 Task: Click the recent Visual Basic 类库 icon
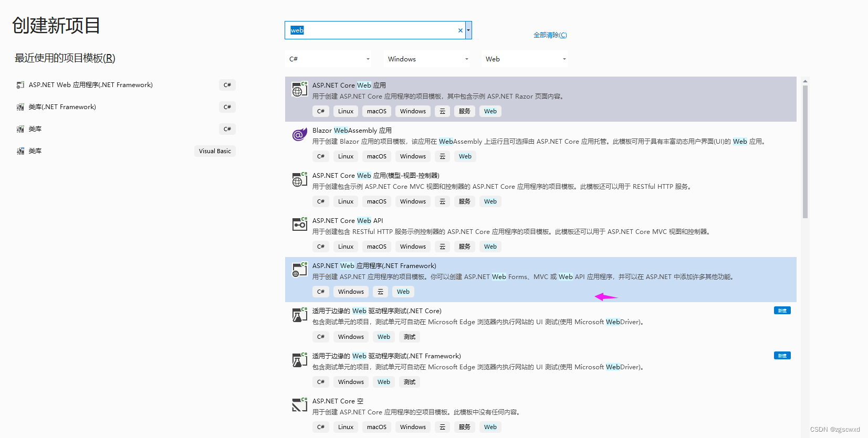tap(20, 151)
